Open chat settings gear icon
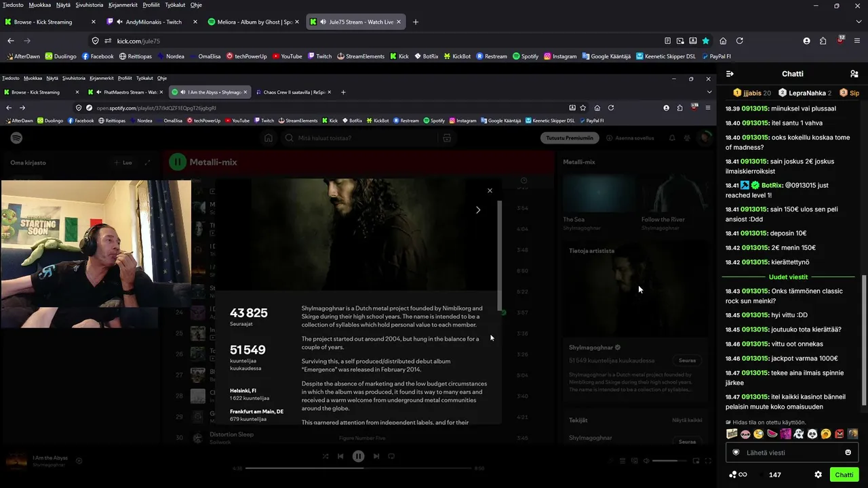Screen dimensions: 868x488 coord(818,474)
